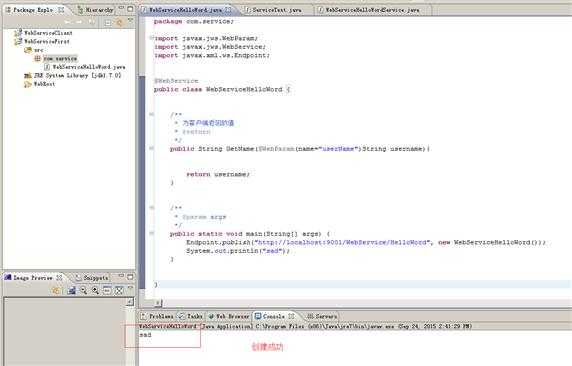Select WebServiceClient project in tree
Image resolution: width=572 pixels, height=366 pixels.
pos(48,33)
